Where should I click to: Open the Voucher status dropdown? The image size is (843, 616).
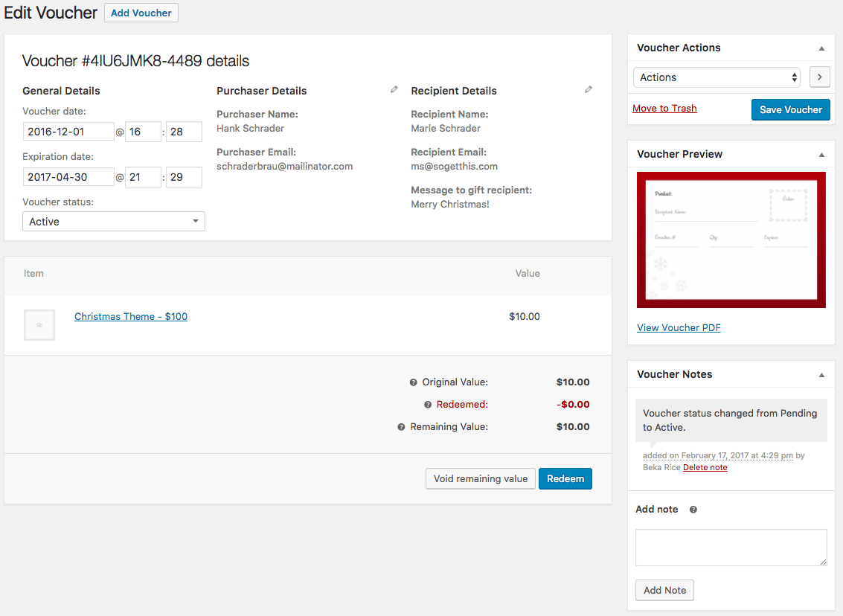coord(113,221)
